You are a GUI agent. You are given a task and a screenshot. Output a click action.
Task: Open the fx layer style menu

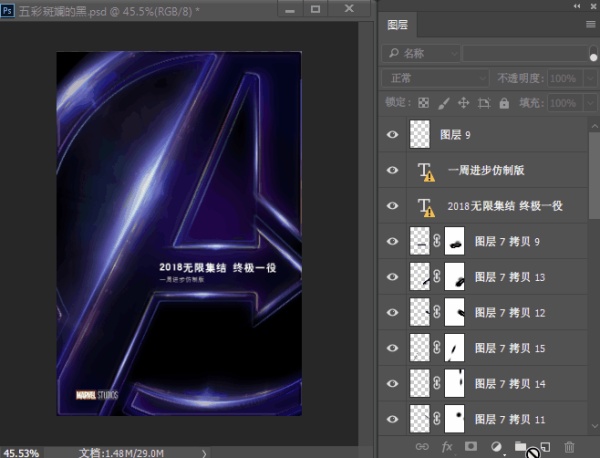pyautogui.click(x=447, y=447)
